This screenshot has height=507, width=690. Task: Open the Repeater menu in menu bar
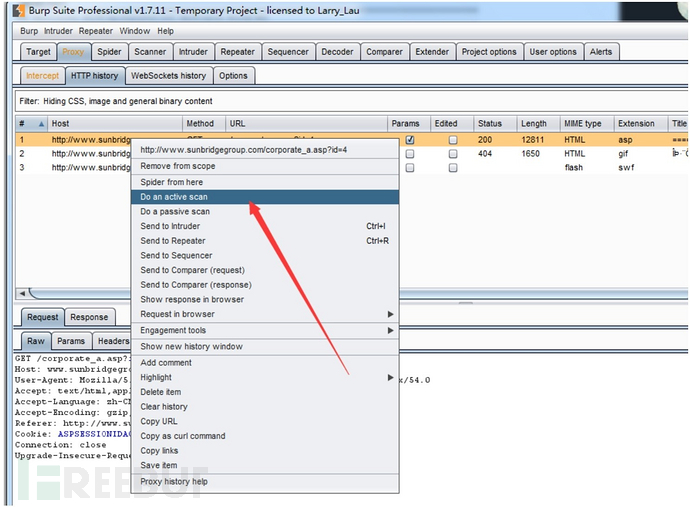tap(96, 31)
